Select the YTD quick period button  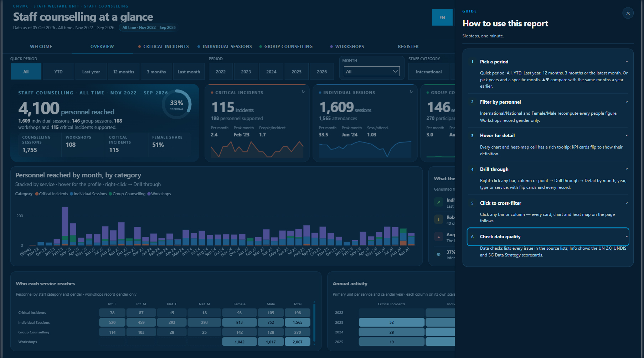point(58,72)
